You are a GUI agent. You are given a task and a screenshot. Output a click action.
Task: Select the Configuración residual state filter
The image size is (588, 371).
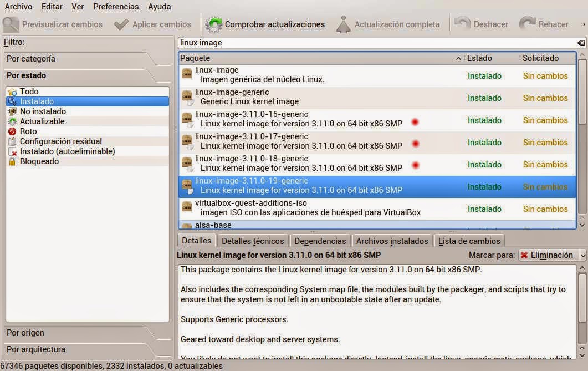(88, 141)
